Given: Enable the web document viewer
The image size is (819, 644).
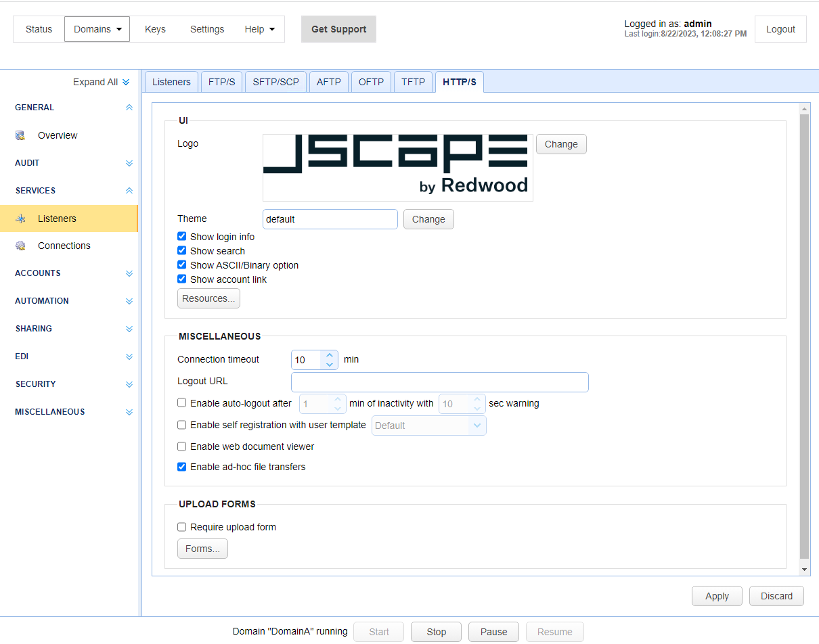Looking at the screenshot, I should click(x=181, y=446).
